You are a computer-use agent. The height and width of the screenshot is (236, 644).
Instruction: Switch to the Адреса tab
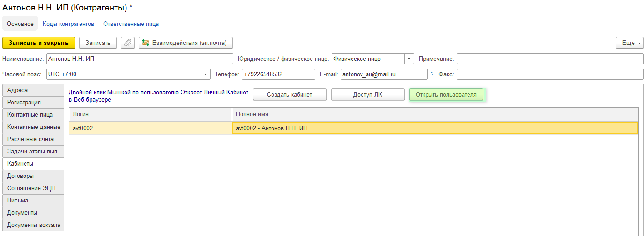pyautogui.click(x=33, y=90)
